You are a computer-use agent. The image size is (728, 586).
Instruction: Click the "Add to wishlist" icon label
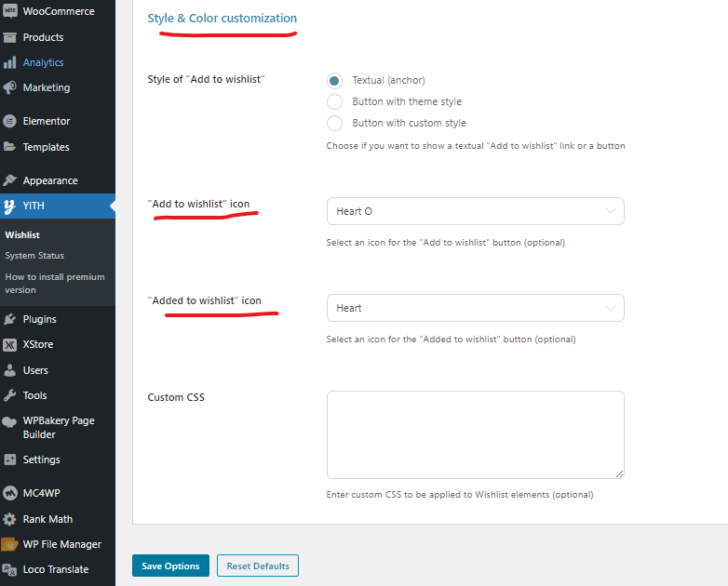[198, 204]
